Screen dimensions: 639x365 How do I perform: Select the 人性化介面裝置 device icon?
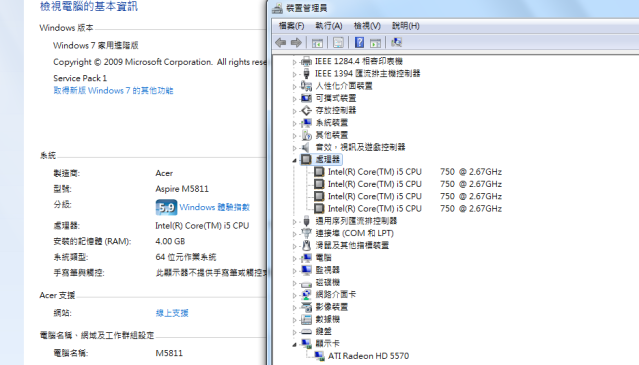[x=306, y=86]
